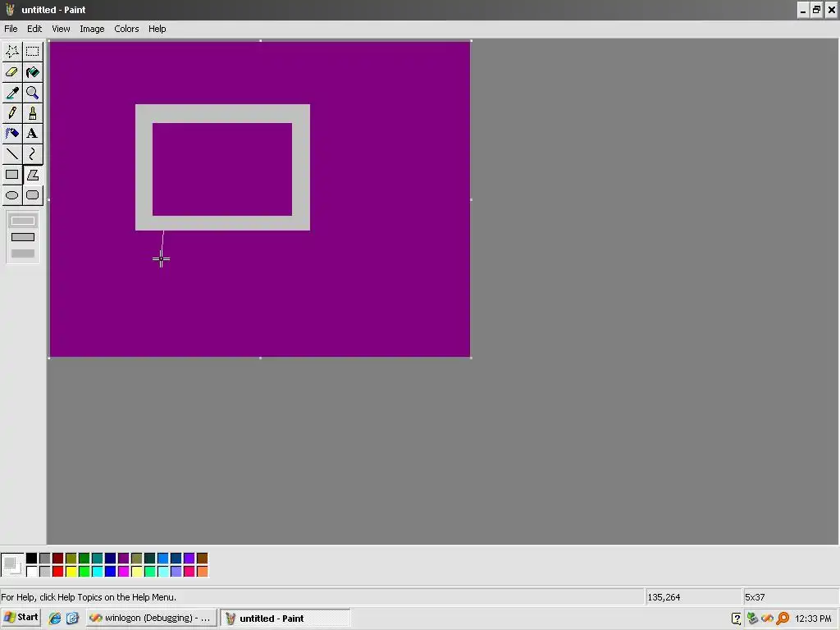The image size is (840, 630).
Task: Pick the purple swatch in the palette
Action: (x=124, y=558)
